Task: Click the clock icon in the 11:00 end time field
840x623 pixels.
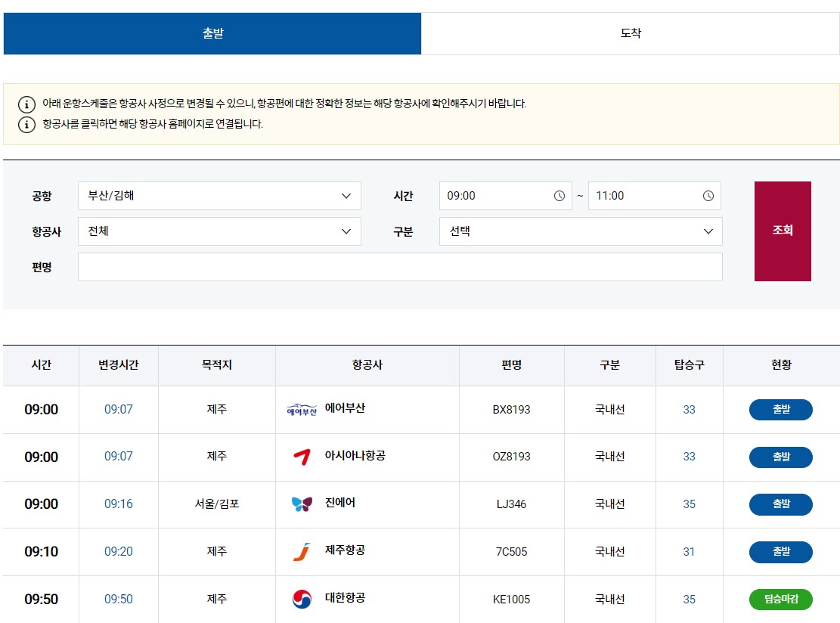Action: [x=708, y=196]
